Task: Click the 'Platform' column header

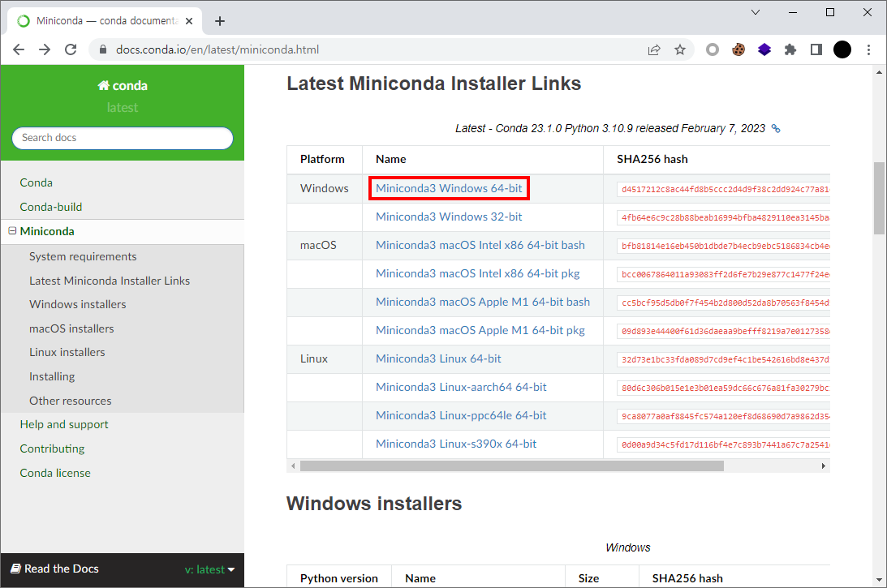Action: coord(322,160)
